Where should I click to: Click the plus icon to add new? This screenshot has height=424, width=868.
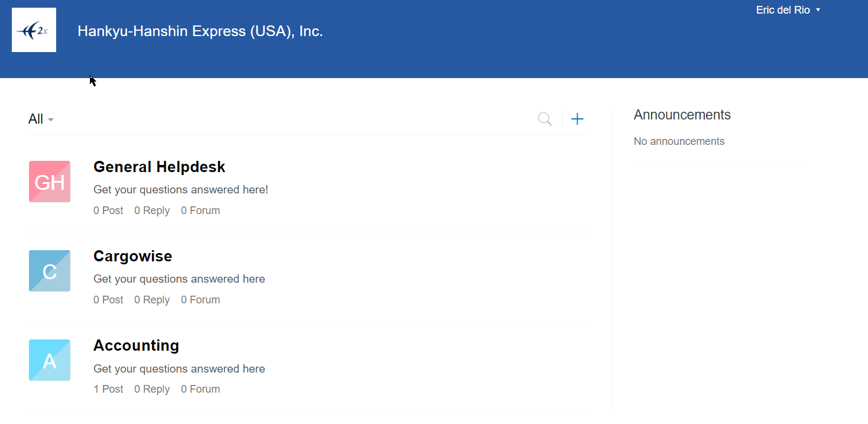pos(577,119)
